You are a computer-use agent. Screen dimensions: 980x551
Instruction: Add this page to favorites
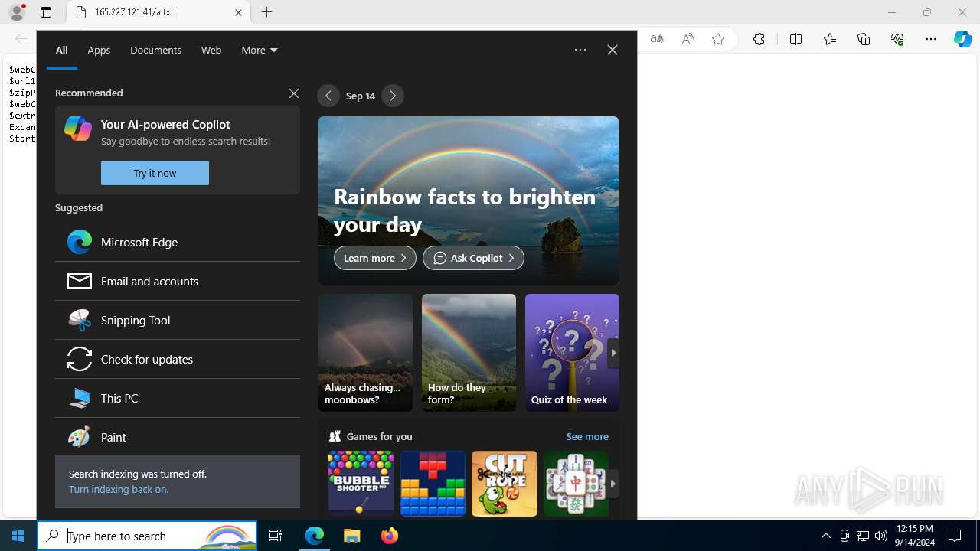(x=718, y=39)
